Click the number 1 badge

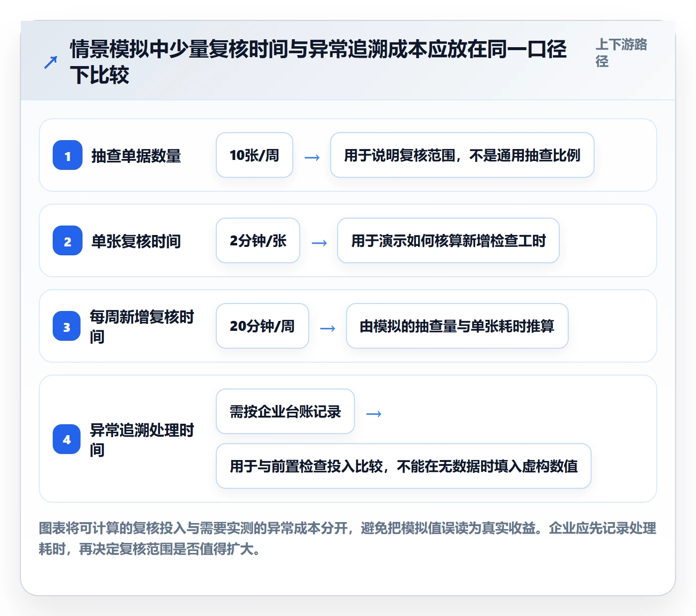coord(68,155)
